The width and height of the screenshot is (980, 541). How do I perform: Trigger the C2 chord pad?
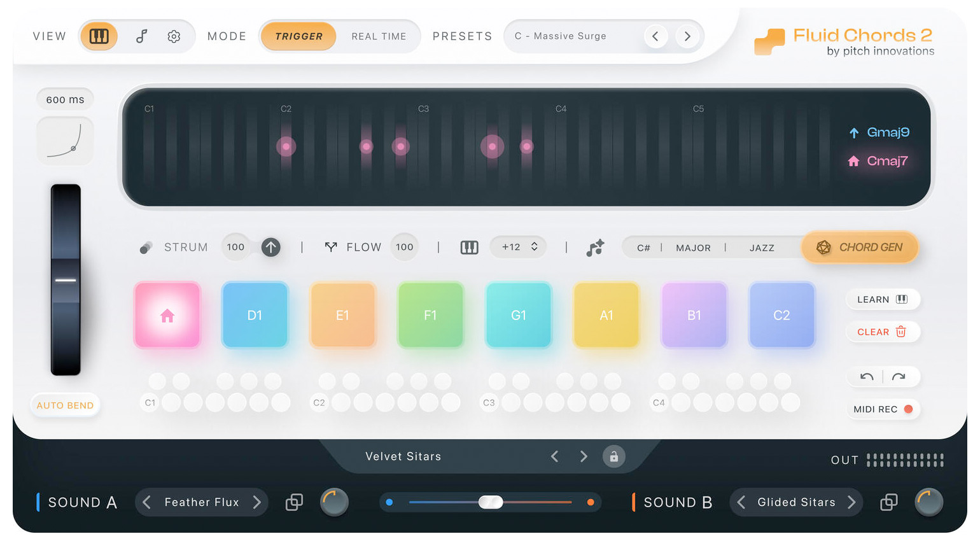782,315
